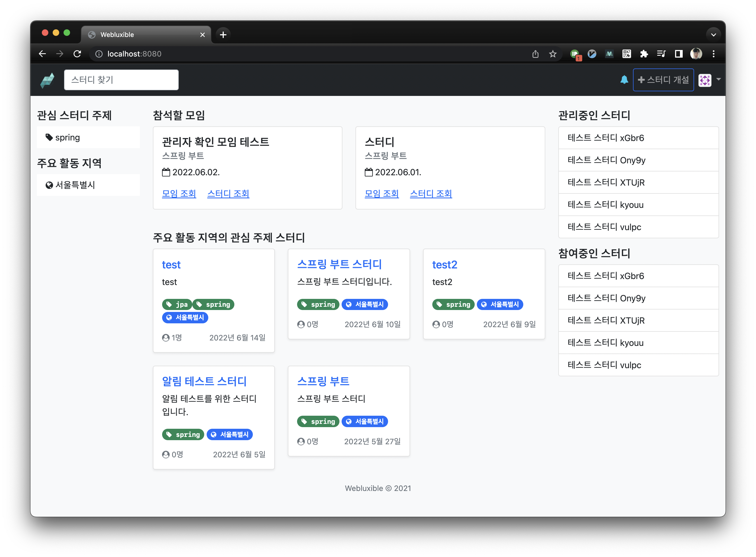Open the browser Extensions puzzle icon

coord(644,54)
